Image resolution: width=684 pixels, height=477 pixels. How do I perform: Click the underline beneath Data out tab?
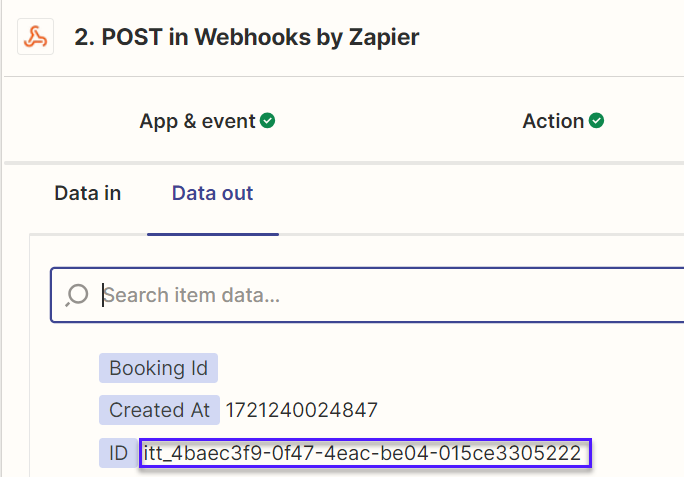tap(213, 234)
